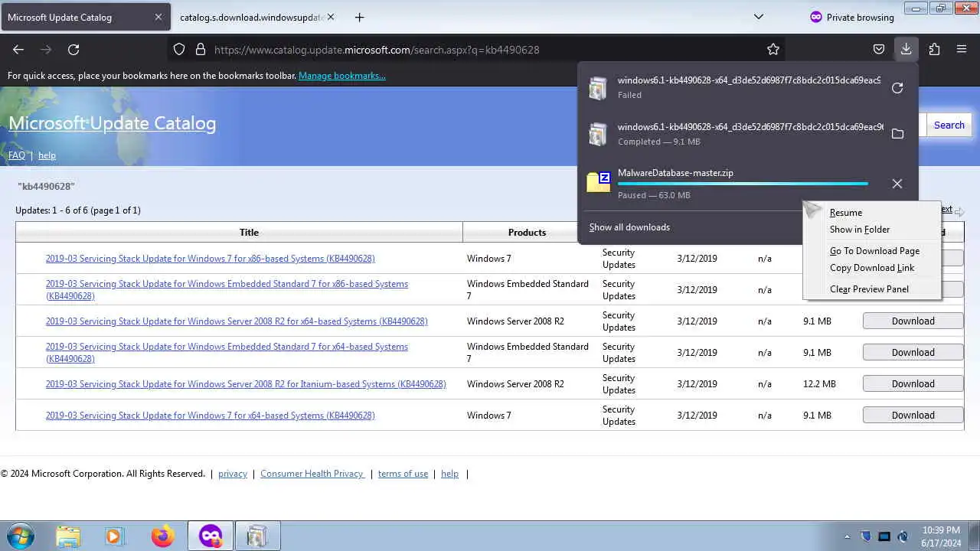Open the footer help link
The height and width of the screenshot is (551, 980).
tap(450, 474)
